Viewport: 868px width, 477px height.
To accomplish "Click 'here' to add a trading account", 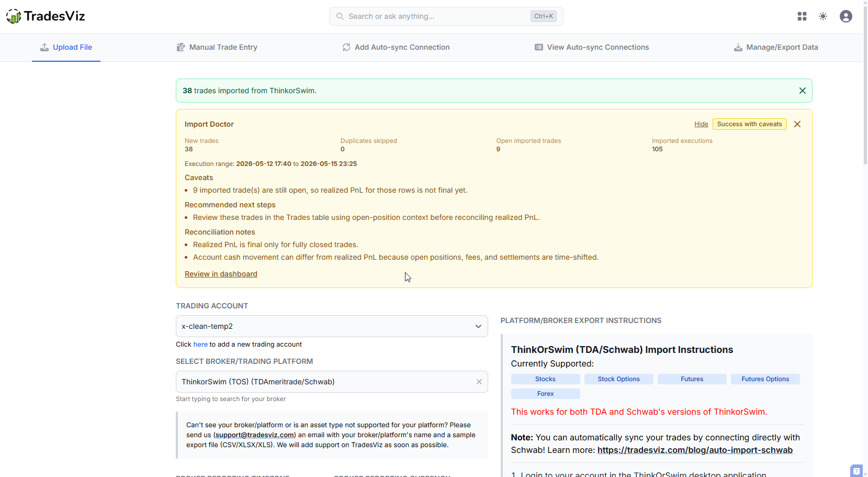I will coord(200,344).
